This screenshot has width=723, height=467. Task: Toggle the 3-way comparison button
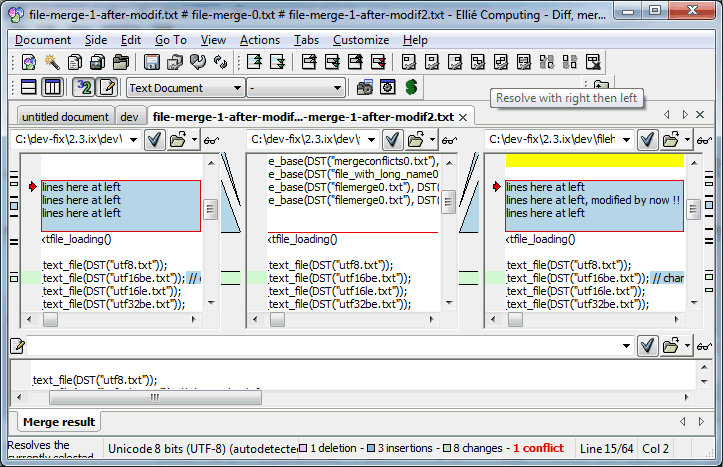84,87
